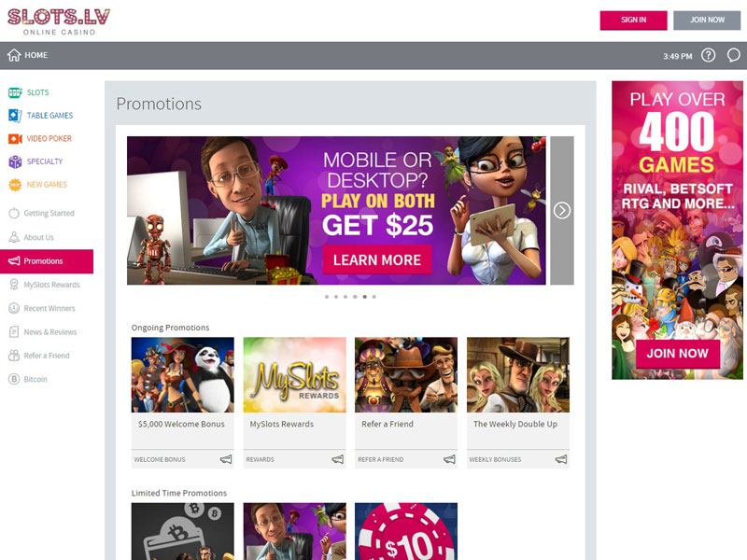The width and height of the screenshot is (747, 560).
Task: Click Join Now on the 400 games ad
Action: [x=677, y=354]
